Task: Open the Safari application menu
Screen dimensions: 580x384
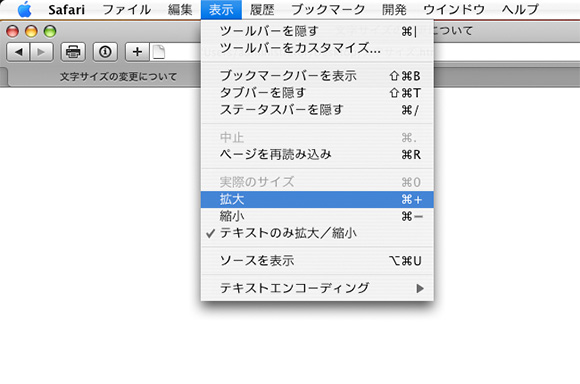Action: click(x=67, y=9)
